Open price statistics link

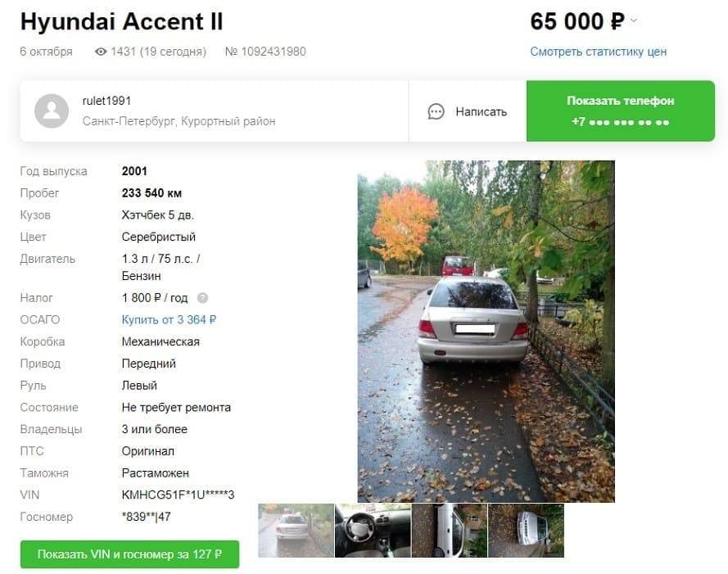pyautogui.click(x=599, y=52)
